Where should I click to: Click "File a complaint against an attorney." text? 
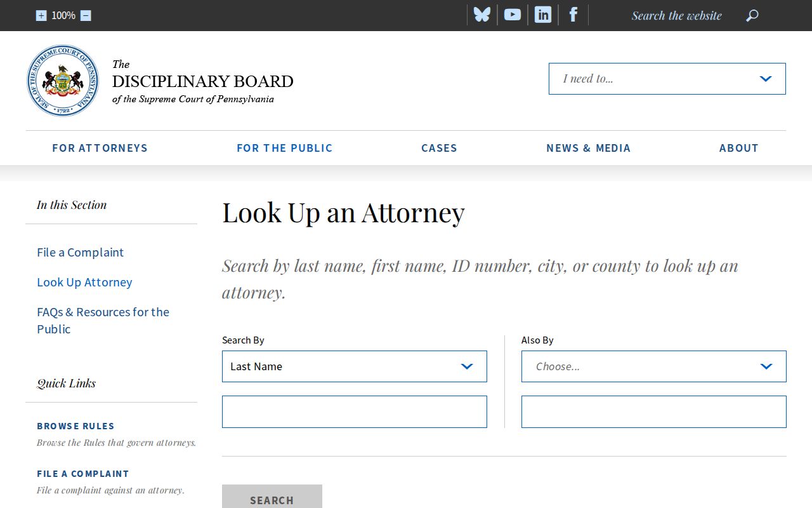110,490
